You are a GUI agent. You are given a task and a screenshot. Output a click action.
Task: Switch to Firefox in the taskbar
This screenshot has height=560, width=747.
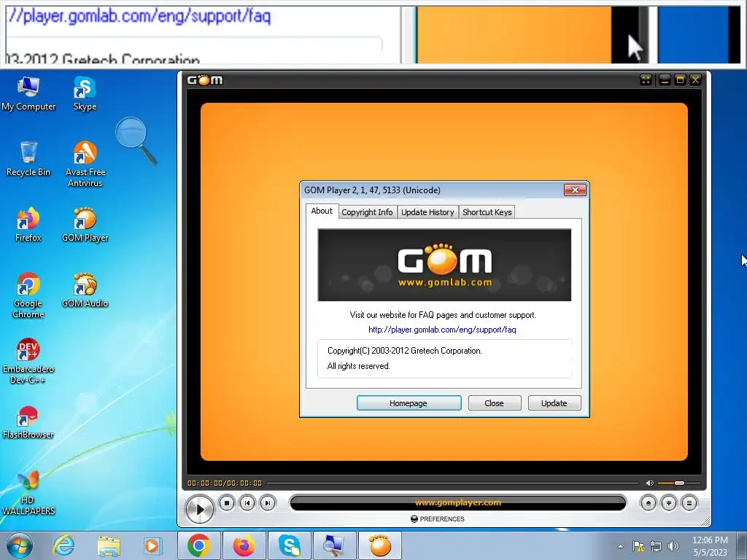(244, 545)
